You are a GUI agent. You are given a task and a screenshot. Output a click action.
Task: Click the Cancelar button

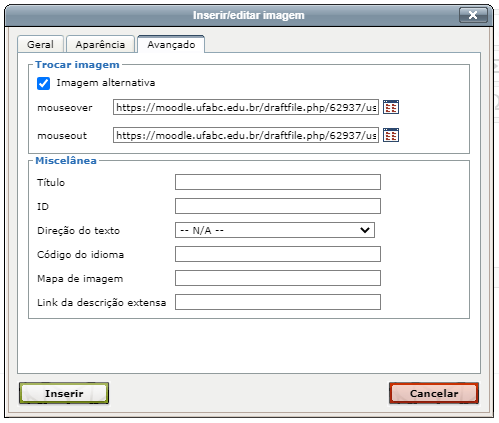[434, 393]
